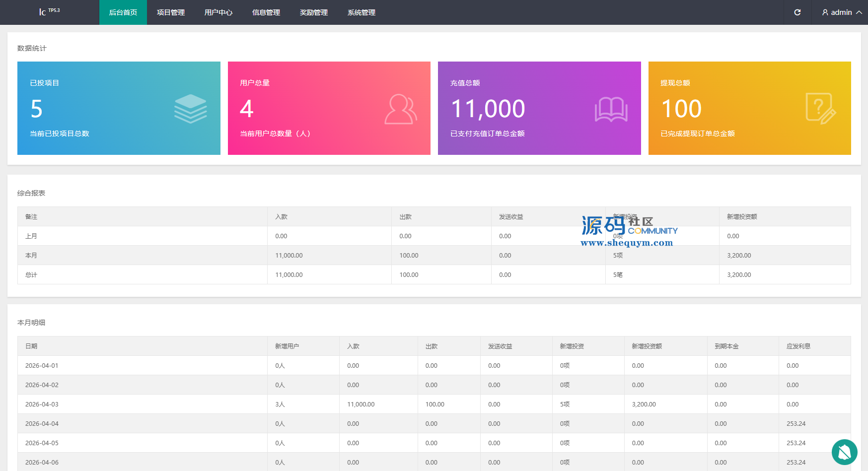Screen dimensions: 868x471
Task: Expand the admin account dropdown arrow
Action: [x=859, y=12]
